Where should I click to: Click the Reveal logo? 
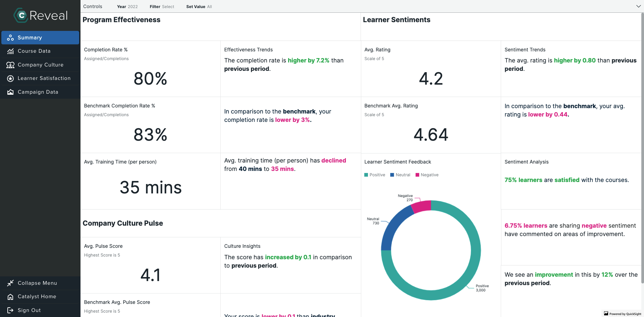click(41, 15)
